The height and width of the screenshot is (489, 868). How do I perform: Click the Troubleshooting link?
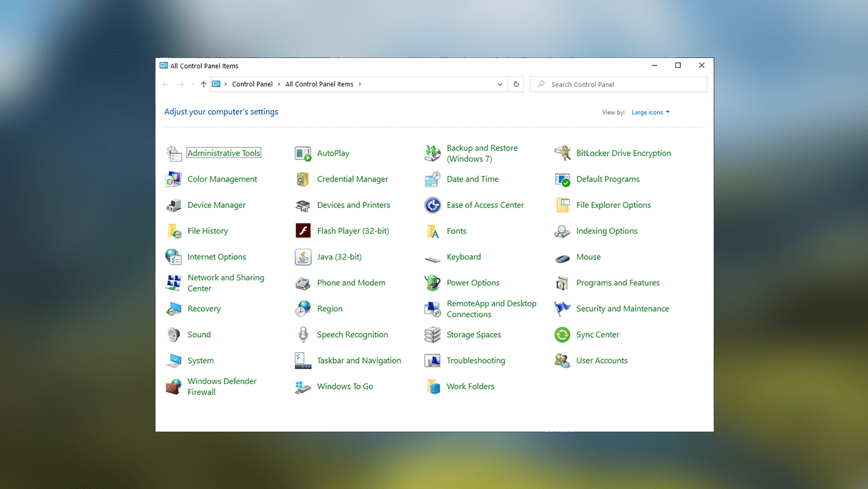click(x=476, y=361)
